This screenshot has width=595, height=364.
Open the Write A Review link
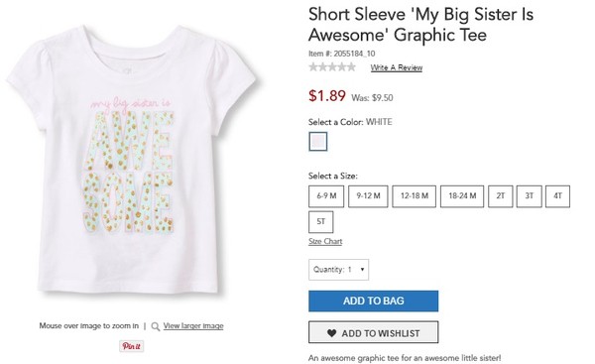[397, 67]
